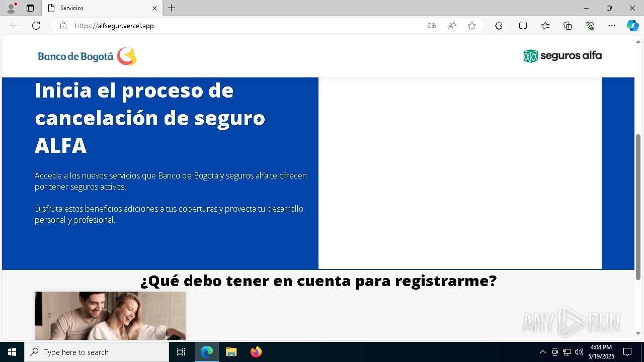Select the Servicios browser tab
The image size is (644, 362).
[102, 8]
